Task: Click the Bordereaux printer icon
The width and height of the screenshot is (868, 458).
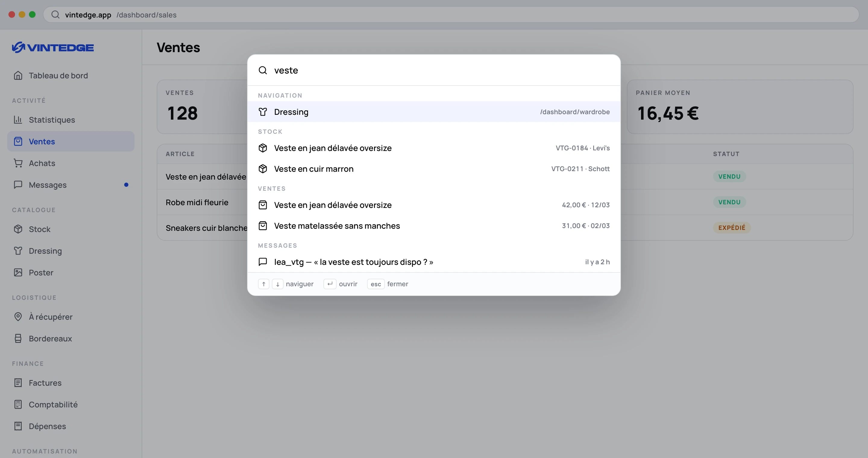Action: pyautogui.click(x=18, y=338)
